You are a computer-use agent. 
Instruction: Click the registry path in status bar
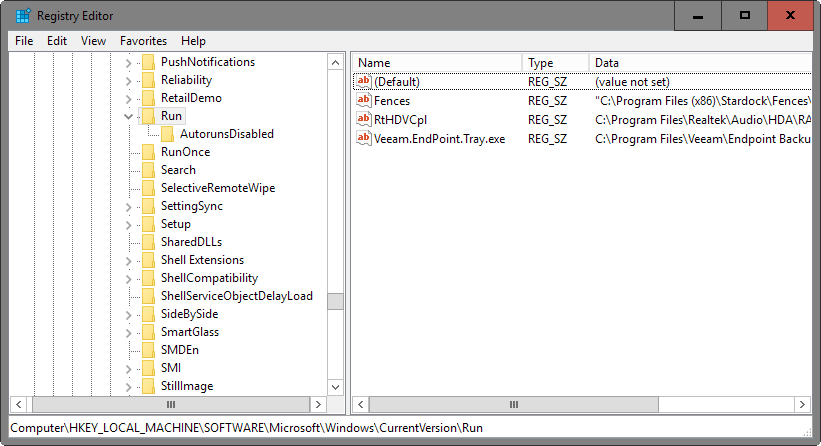tap(247, 428)
